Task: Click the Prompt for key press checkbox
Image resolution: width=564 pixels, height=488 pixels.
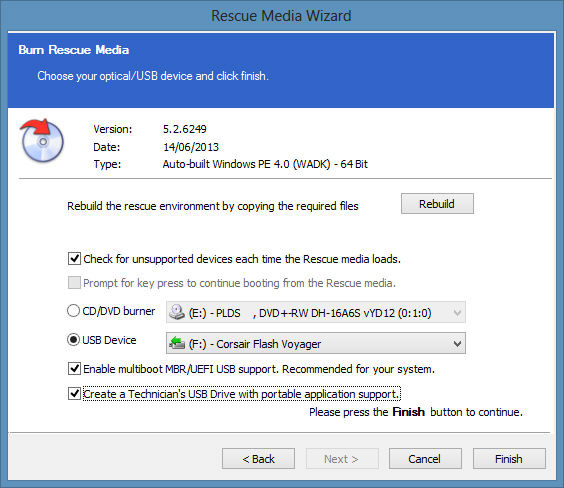Action: point(74,283)
